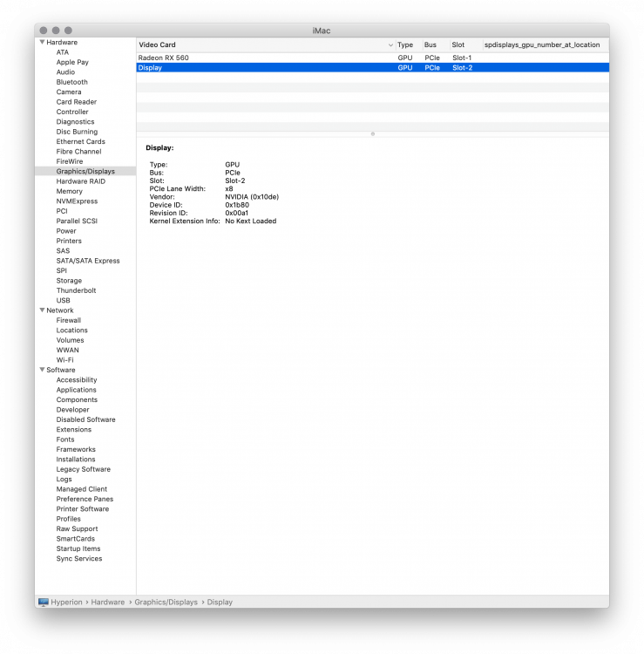The height and width of the screenshot is (654, 644).
Task: Click Graphics/Displays in the path bar
Action: (x=166, y=603)
